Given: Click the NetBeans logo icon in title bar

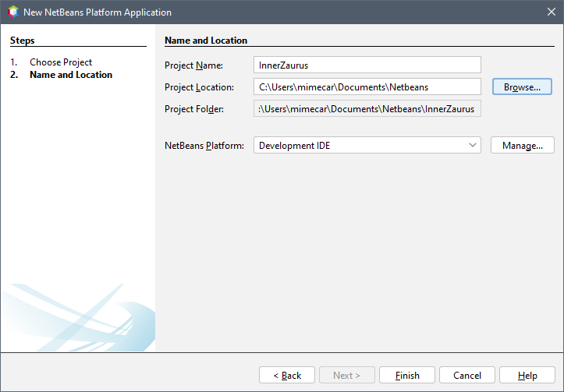Looking at the screenshot, I should (x=13, y=12).
